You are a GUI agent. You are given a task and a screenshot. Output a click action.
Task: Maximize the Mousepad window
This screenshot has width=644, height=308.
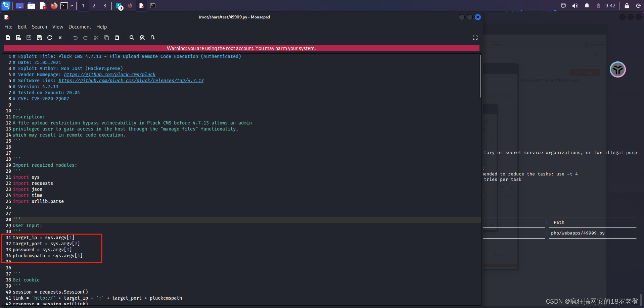(x=470, y=17)
